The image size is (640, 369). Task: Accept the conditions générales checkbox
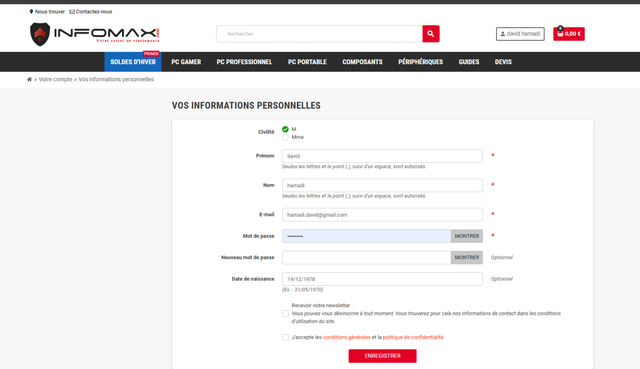285,338
